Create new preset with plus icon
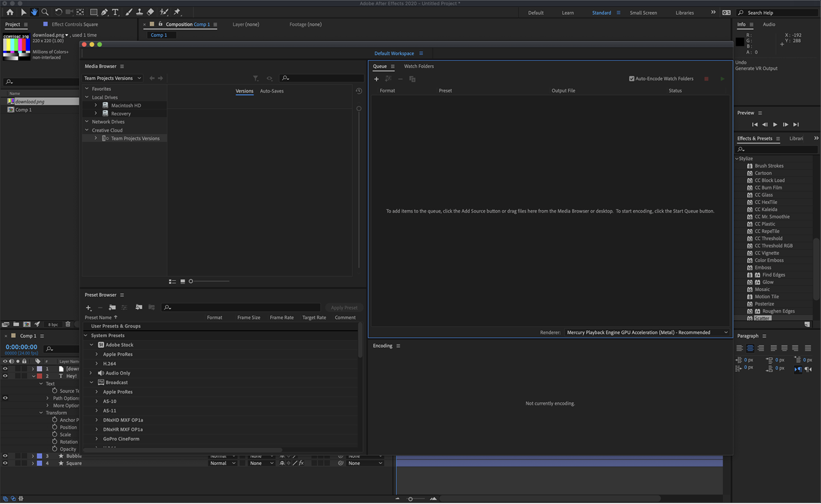Viewport: 821px width, 504px height. (x=89, y=308)
